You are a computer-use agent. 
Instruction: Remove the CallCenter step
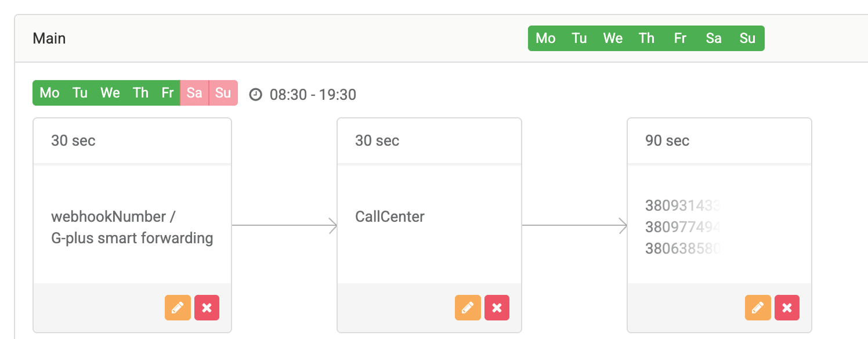point(497,308)
